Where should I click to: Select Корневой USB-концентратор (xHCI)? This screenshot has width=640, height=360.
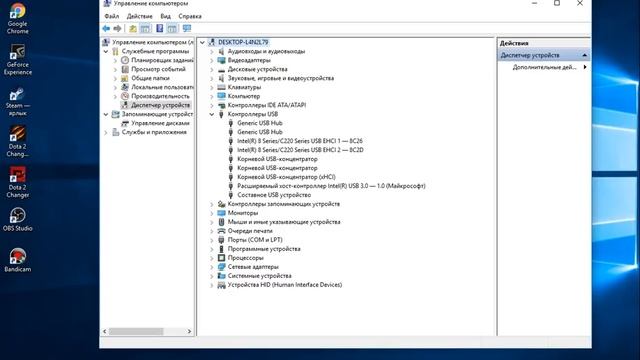[286, 177]
